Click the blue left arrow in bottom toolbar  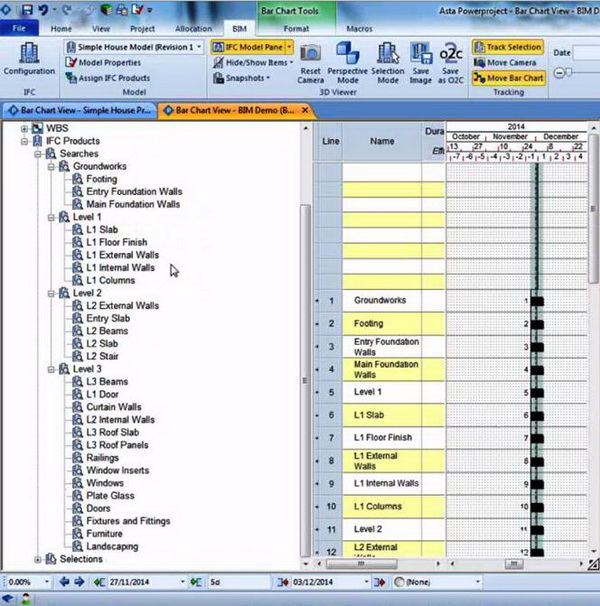tap(65, 582)
